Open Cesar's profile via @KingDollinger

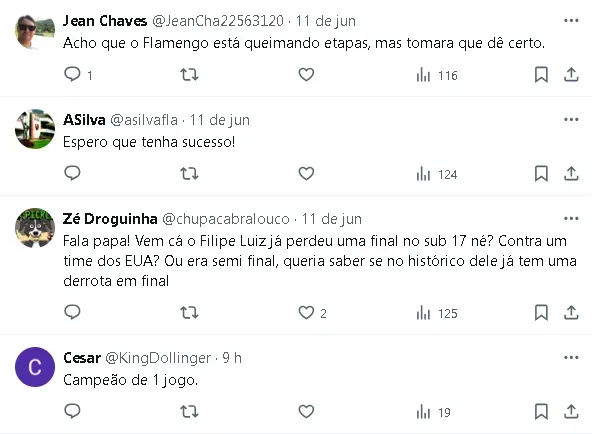pyautogui.click(x=158, y=358)
